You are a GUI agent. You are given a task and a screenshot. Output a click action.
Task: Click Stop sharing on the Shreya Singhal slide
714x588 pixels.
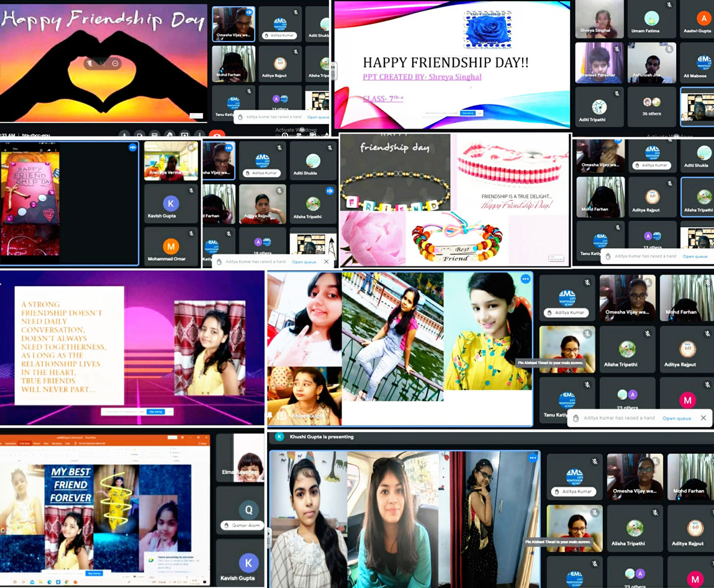click(468, 113)
